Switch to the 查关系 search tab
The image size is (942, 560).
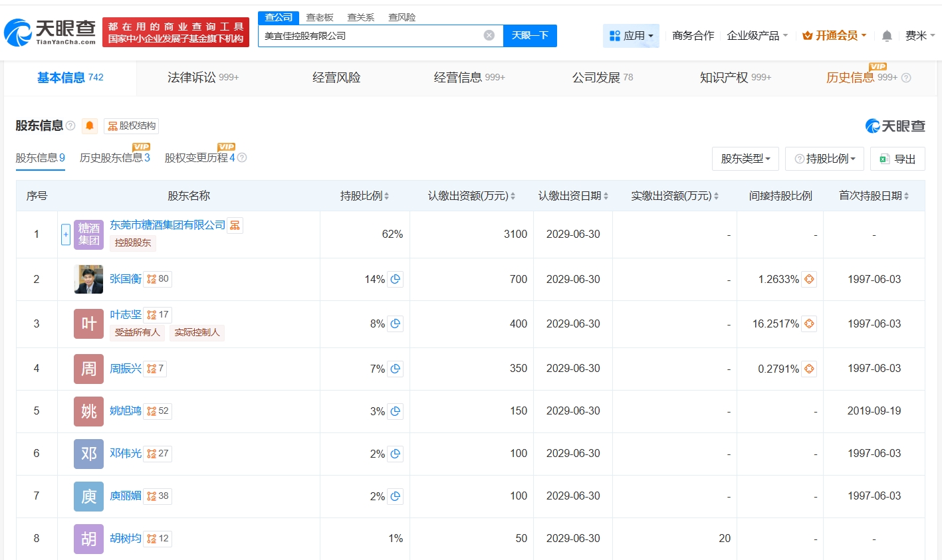361,17
